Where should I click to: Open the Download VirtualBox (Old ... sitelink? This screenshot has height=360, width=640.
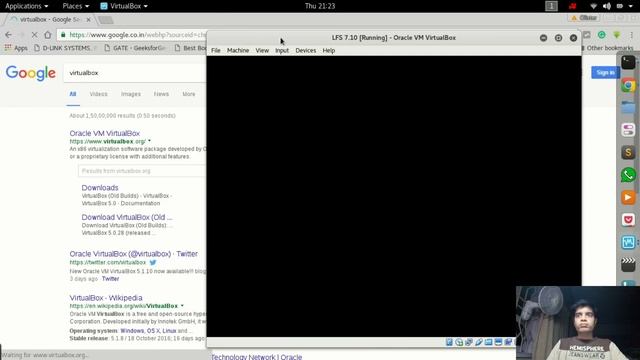pyautogui.click(x=127, y=217)
